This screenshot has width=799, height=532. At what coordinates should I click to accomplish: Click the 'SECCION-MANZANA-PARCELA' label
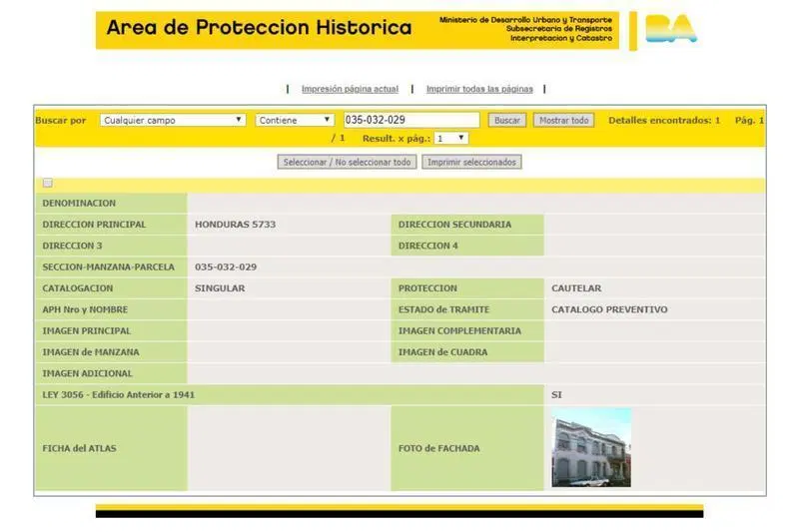click(x=108, y=267)
